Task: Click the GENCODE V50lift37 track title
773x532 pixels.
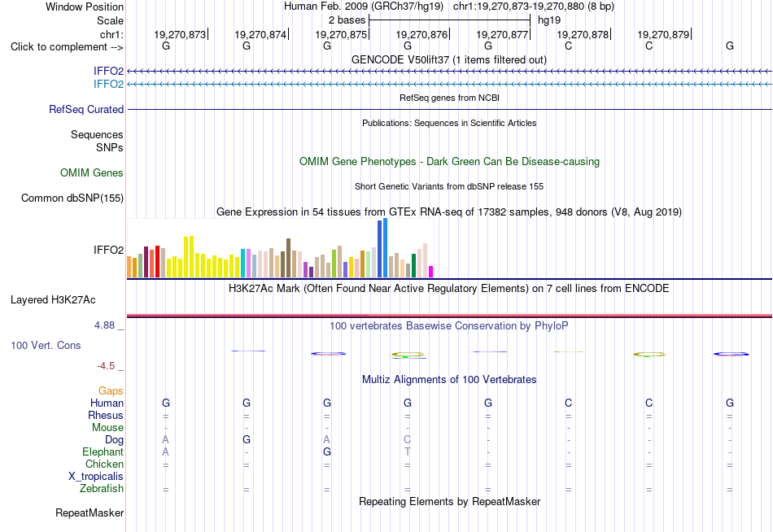Action: pyautogui.click(x=448, y=59)
